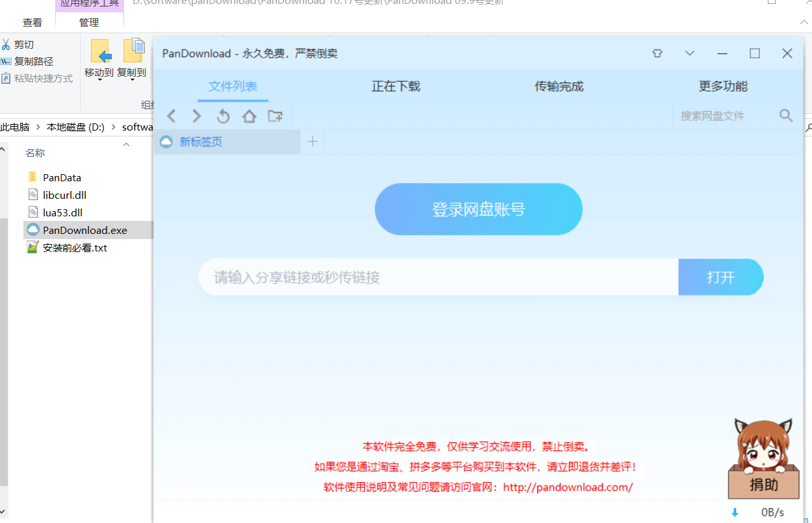Click the 登录网盘账号 button
Image resolution: width=812 pixels, height=523 pixels.
pyautogui.click(x=479, y=209)
